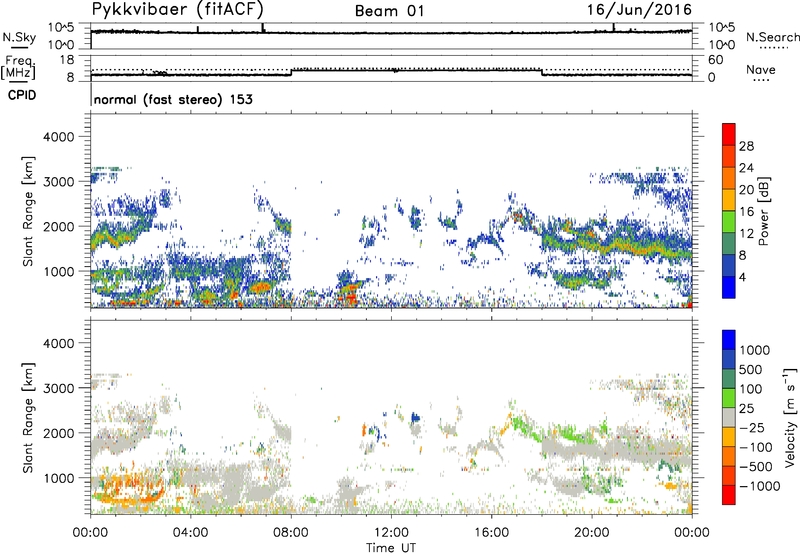Image resolution: width=800 pixels, height=554 pixels.
Task: Click the '28' power colorbar tick value
Action: point(746,146)
